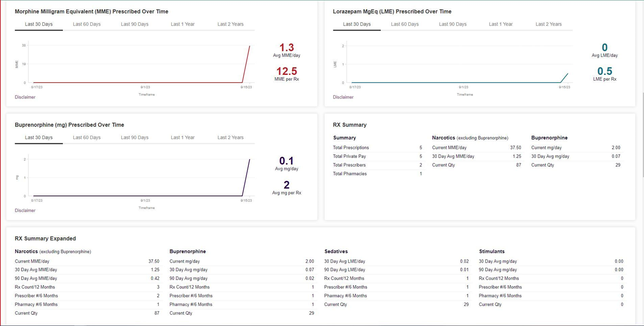Click Total Prescribers row in RX Summary
Screen dimensions: 644x326
tap(377, 165)
